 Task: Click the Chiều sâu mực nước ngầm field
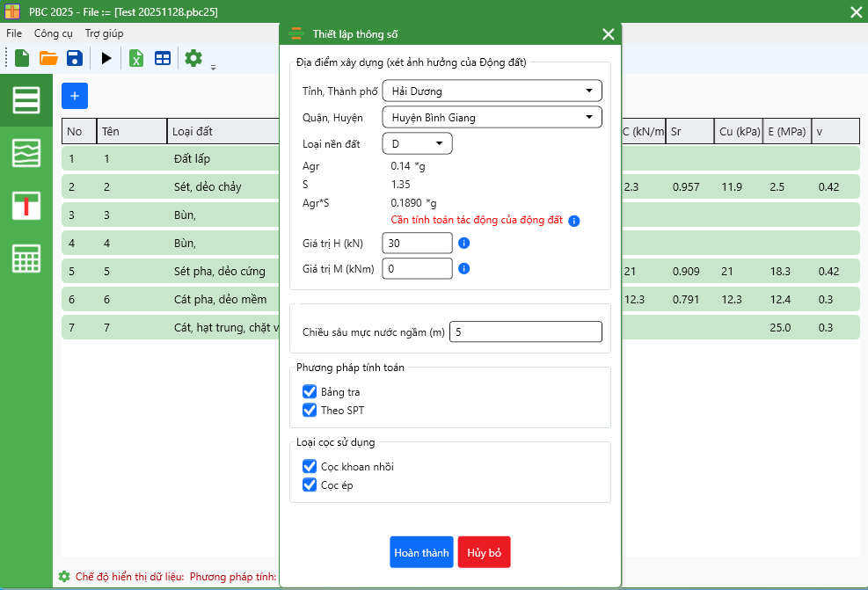coord(525,332)
